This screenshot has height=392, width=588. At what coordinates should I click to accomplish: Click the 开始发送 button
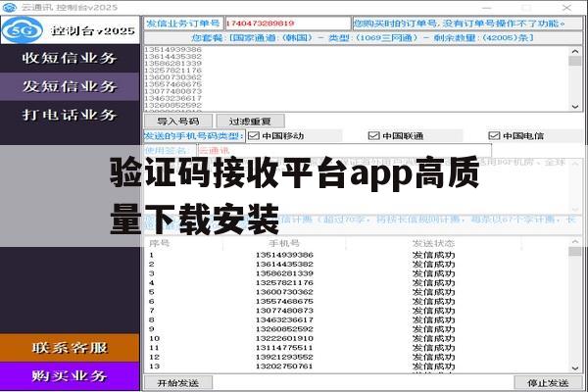coord(178,383)
